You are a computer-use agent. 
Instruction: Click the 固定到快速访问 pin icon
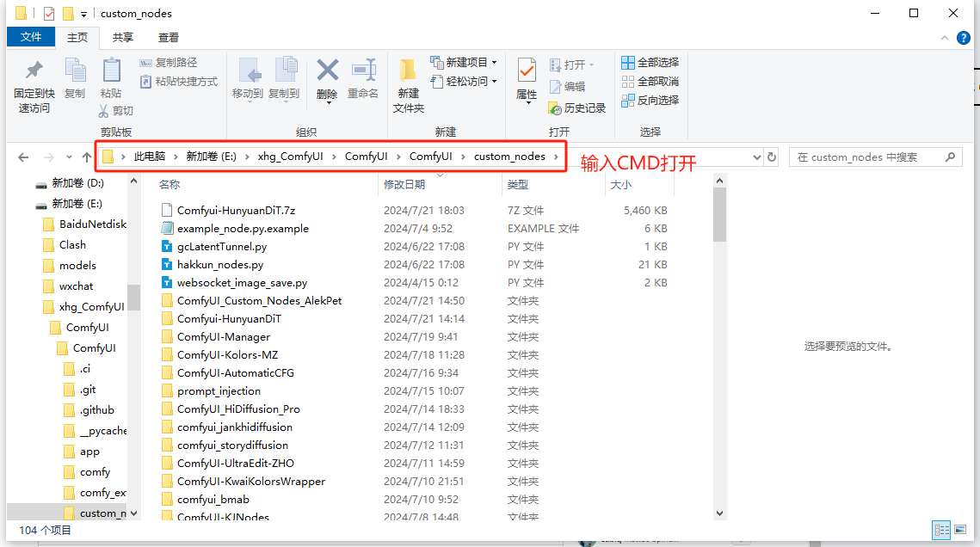tap(34, 71)
